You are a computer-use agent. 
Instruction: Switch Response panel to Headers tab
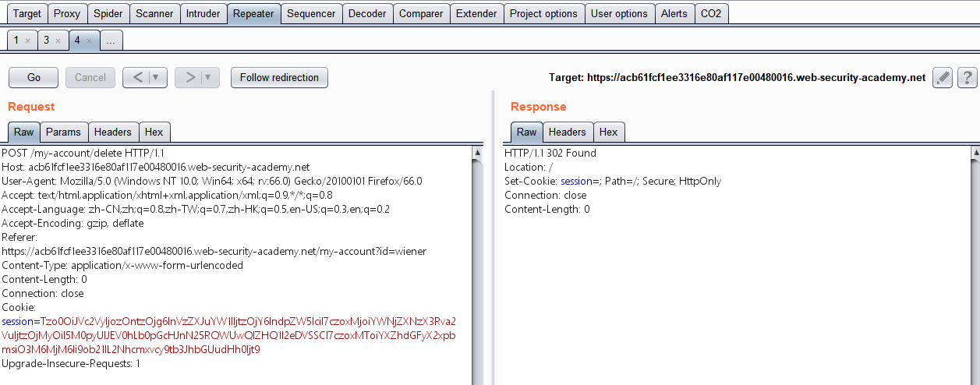(x=567, y=132)
